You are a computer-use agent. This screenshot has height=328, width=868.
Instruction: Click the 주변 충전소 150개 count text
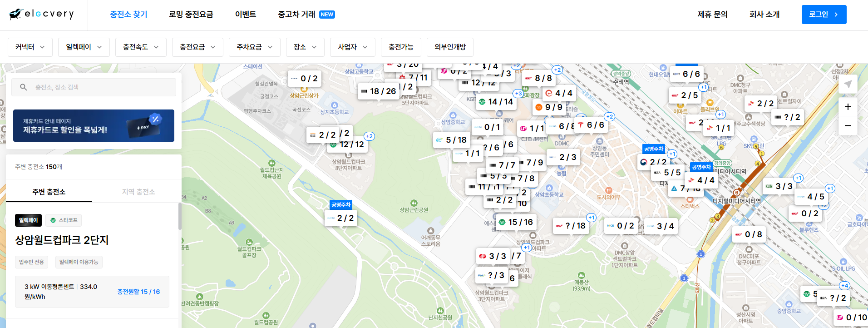click(39, 167)
